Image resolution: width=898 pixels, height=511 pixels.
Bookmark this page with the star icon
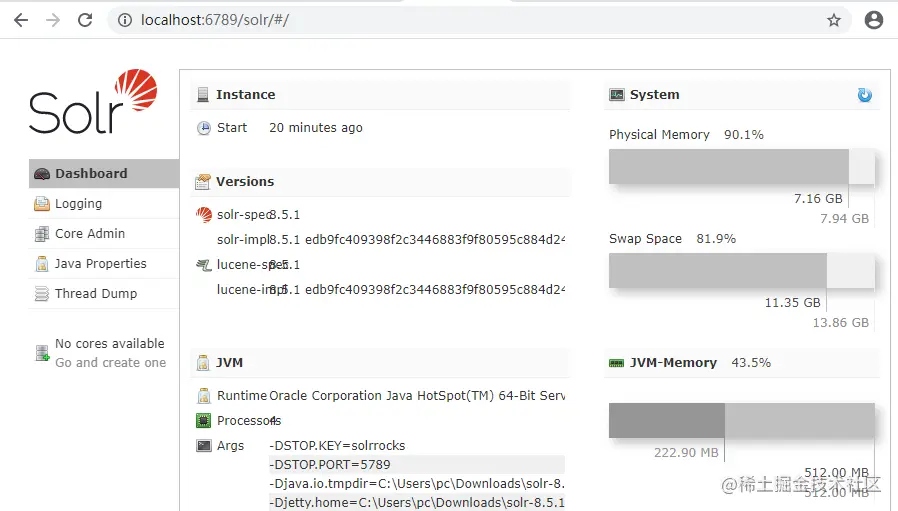pyautogui.click(x=834, y=20)
